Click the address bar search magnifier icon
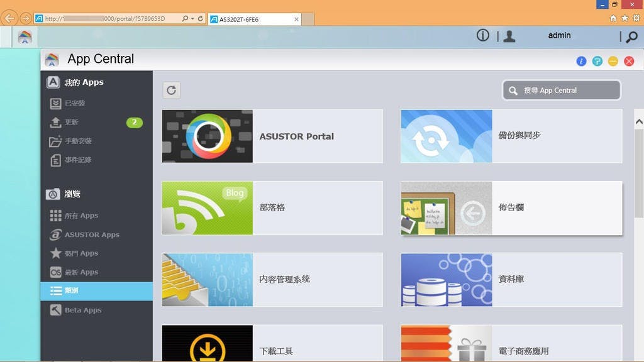Screen dimensions: 644x362 (185, 18)
